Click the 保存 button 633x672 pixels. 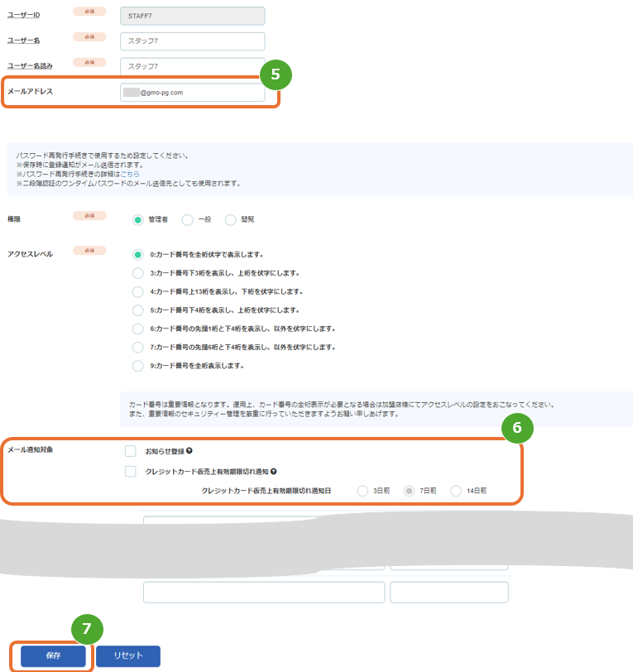[x=53, y=656]
